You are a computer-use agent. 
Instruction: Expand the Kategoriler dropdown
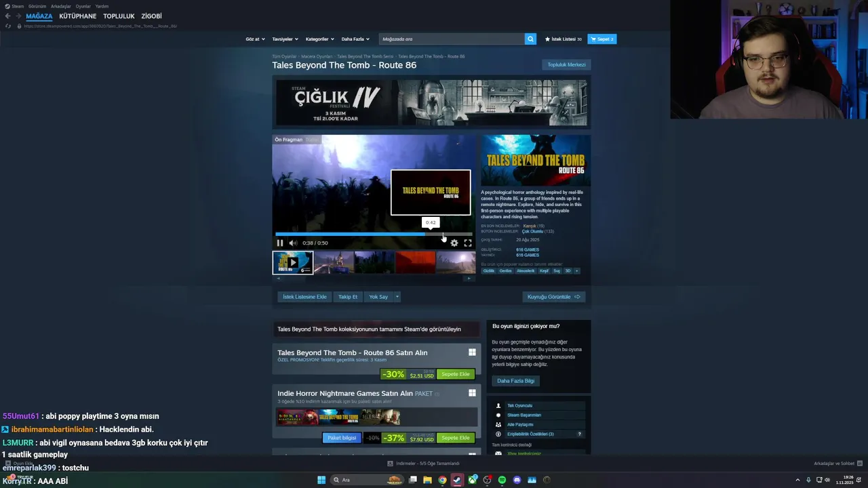[x=319, y=39]
